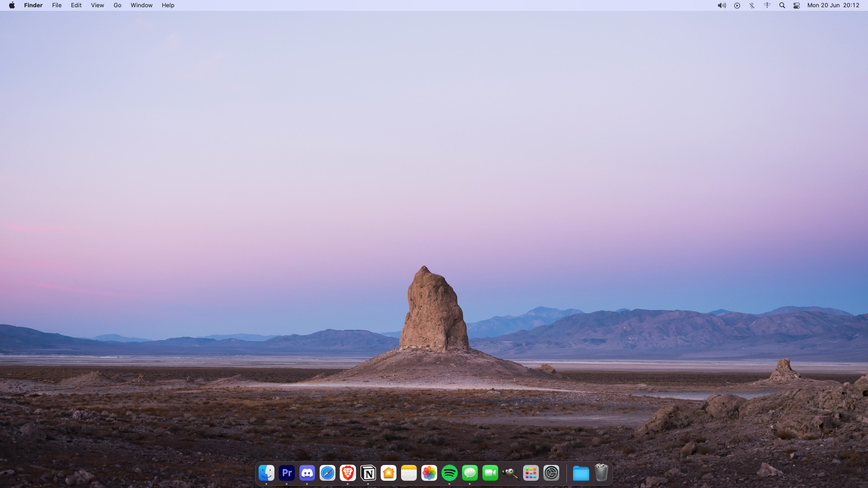Open Control Centre from menu bar
The width and height of the screenshot is (868, 488).
[x=797, y=5]
